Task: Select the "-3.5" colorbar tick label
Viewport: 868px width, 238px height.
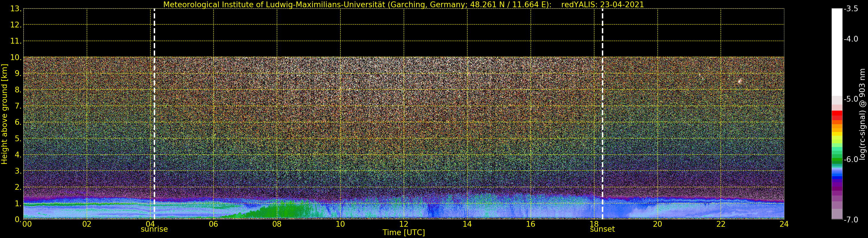Action: pyautogui.click(x=851, y=9)
